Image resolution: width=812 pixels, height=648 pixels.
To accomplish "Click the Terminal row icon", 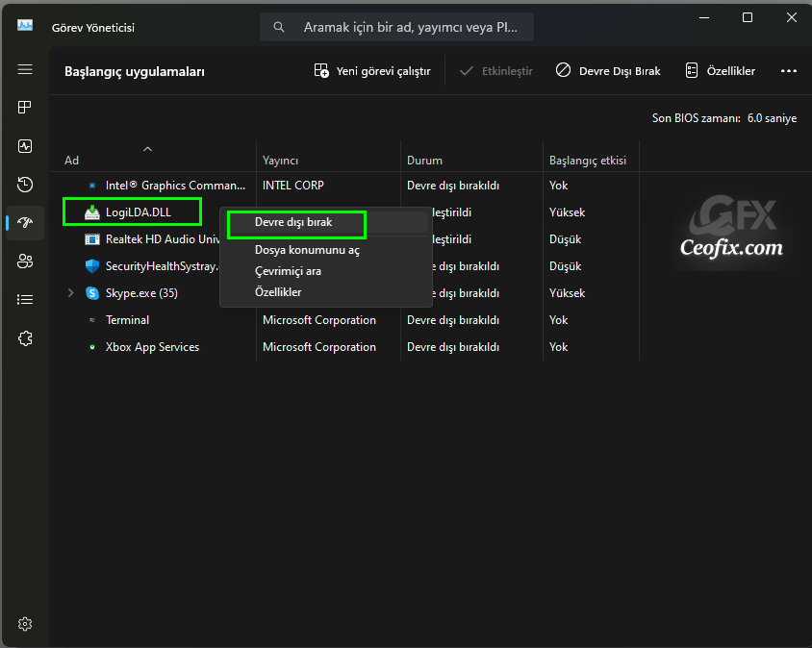I will [x=92, y=320].
